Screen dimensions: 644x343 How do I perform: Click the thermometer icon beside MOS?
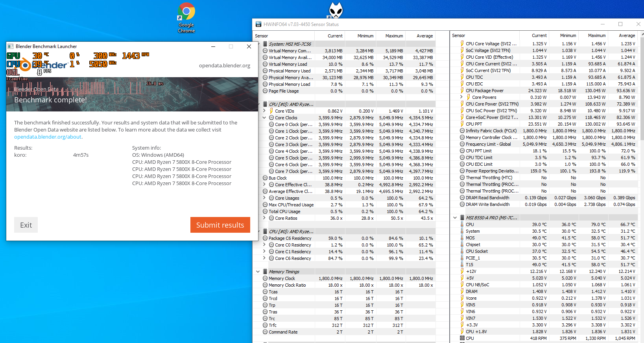462,238
